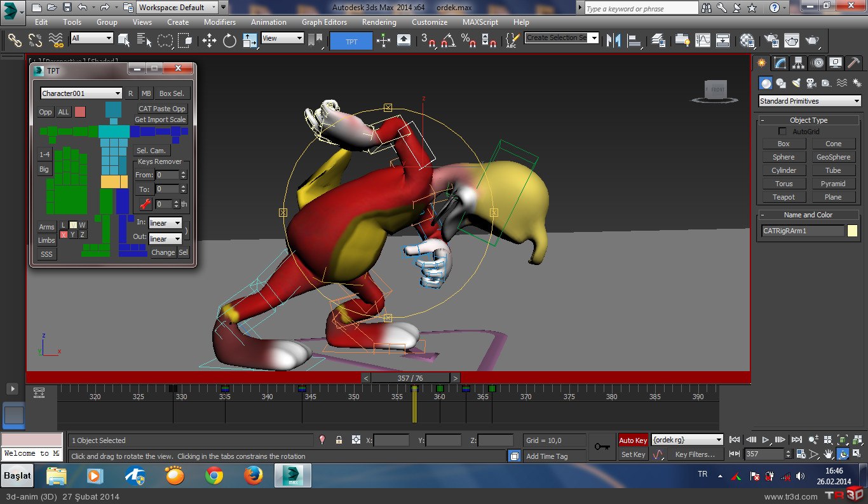This screenshot has width=868, height=504.
Task: Open the In tangent linear dropdown
Action: tap(165, 223)
